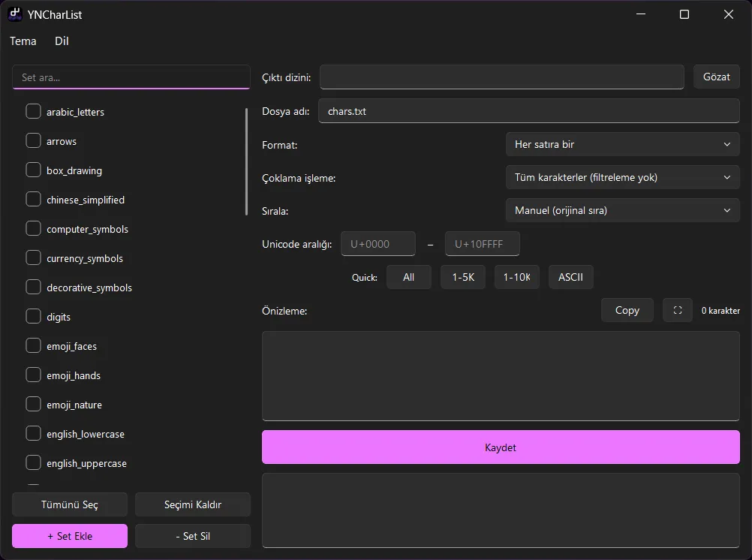Click the + Set Ekle button
The height and width of the screenshot is (560, 752).
click(70, 536)
